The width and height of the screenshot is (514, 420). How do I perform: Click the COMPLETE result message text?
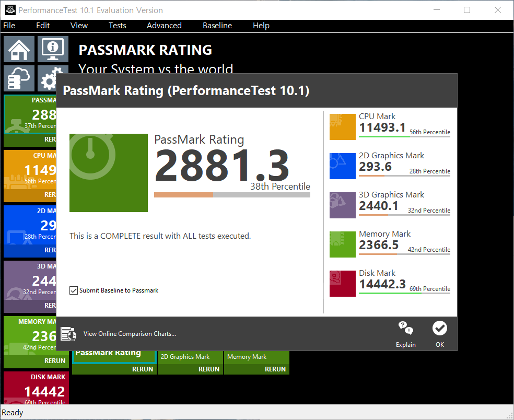point(160,236)
